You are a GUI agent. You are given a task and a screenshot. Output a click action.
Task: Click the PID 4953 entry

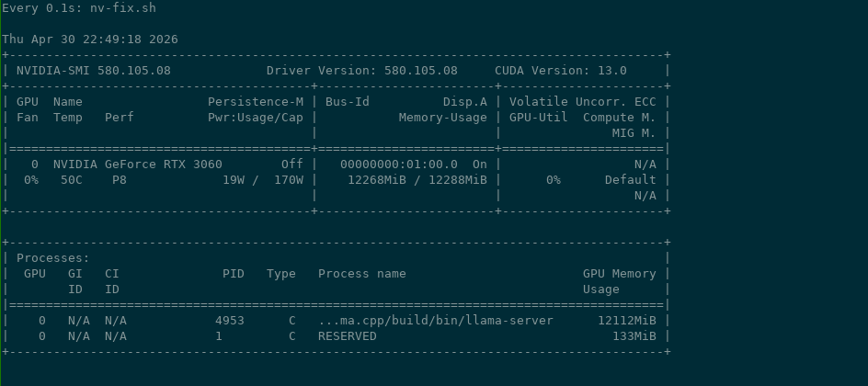[230, 321]
